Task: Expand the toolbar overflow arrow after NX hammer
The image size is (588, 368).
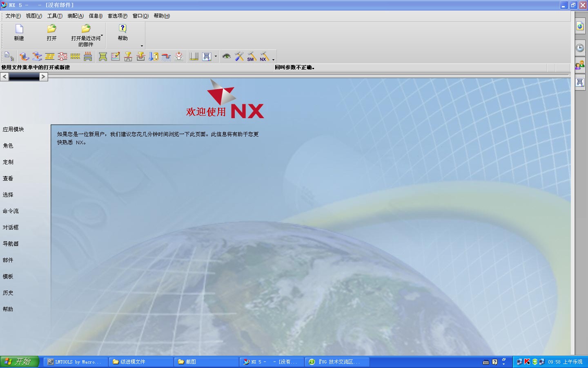Action: 273,60
